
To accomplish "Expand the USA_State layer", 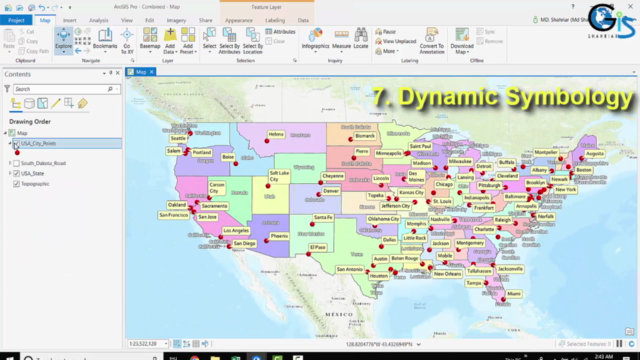I will (x=10, y=173).
